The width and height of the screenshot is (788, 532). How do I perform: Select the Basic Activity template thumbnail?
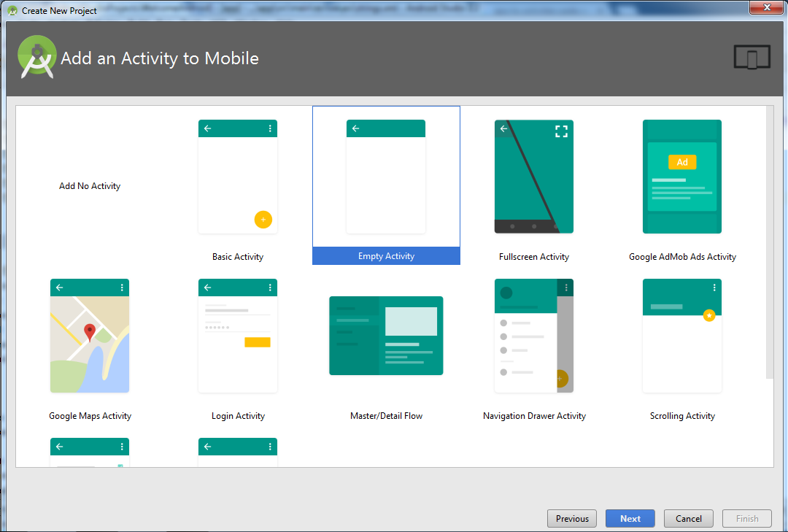pyautogui.click(x=238, y=177)
